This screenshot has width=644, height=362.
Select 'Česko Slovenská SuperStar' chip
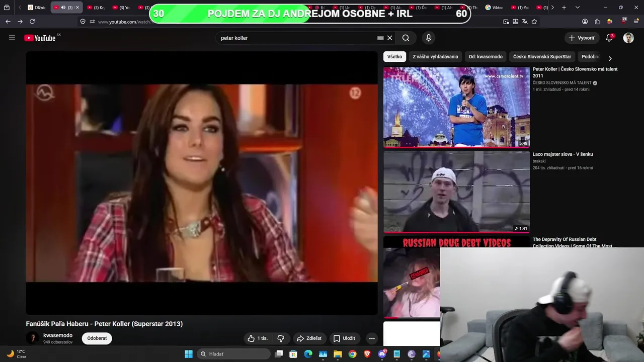tap(542, 57)
